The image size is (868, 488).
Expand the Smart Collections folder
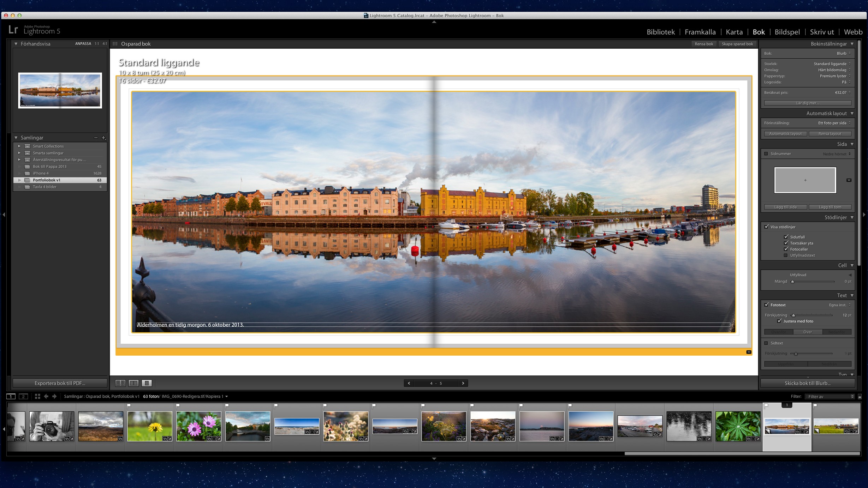[x=19, y=146]
